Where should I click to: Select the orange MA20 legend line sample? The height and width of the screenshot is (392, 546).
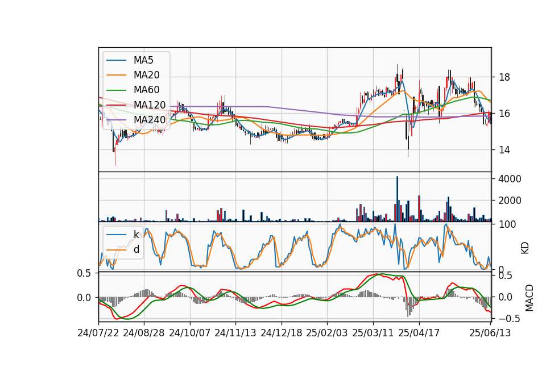pos(116,75)
